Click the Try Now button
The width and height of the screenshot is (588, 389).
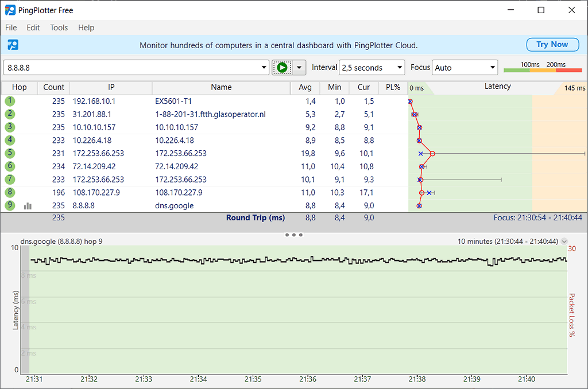(x=553, y=45)
